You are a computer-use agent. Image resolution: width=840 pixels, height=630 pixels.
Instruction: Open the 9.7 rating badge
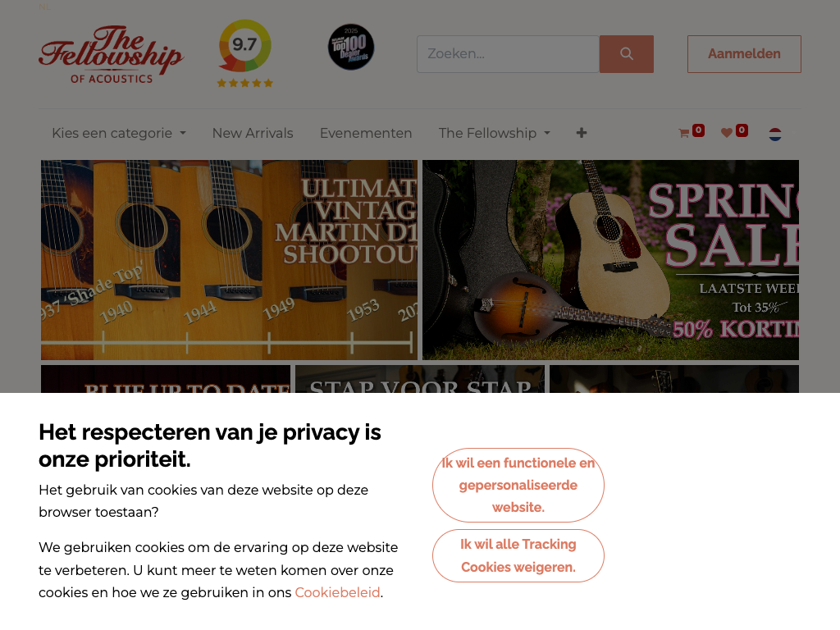coord(244,53)
